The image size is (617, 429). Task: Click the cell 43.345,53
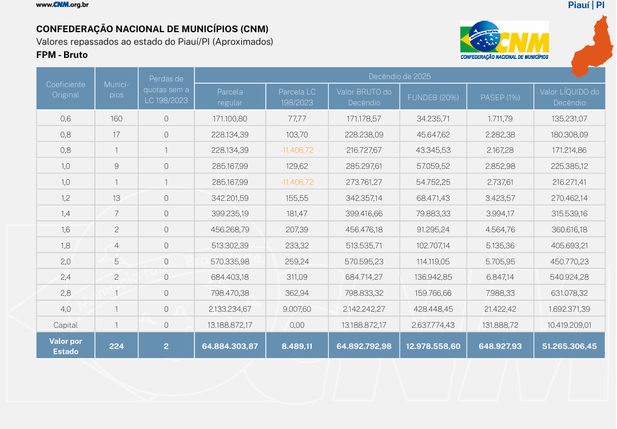point(433,150)
